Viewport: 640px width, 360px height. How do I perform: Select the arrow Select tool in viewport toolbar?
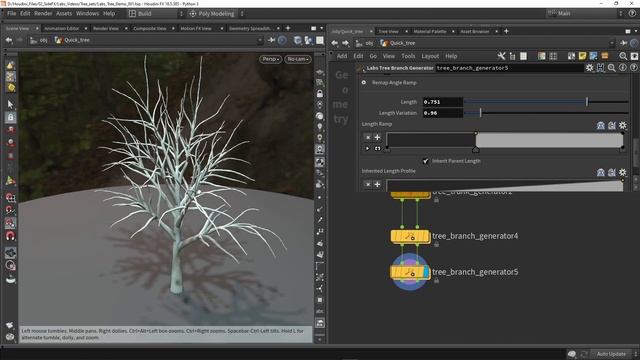[x=11, y=104]
